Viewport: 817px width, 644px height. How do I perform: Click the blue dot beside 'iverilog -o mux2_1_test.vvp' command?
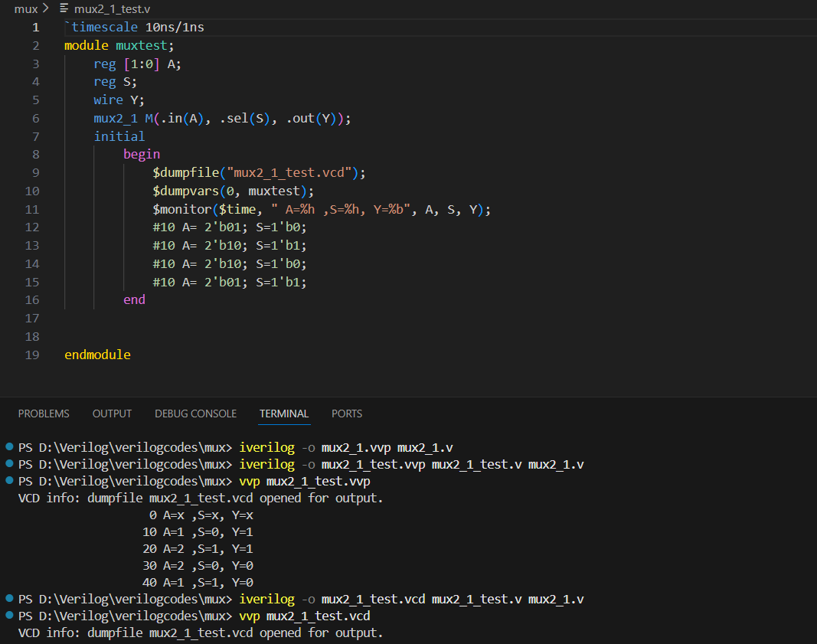pos(9,463)
